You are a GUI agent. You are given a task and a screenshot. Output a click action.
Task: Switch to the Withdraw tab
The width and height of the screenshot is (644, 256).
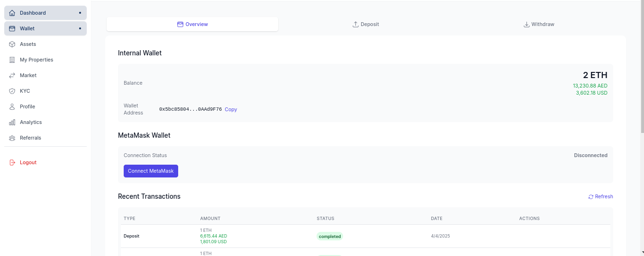click(x=539, y=24)
